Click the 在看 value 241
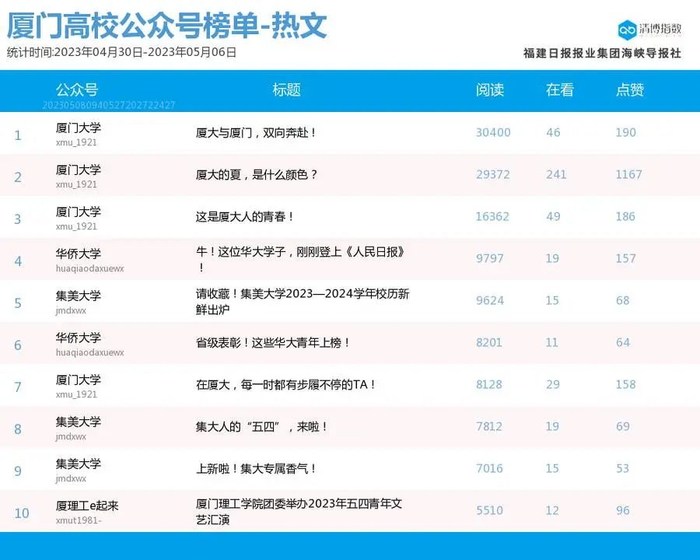Screen dimensions: 700x560 [556, 175]
